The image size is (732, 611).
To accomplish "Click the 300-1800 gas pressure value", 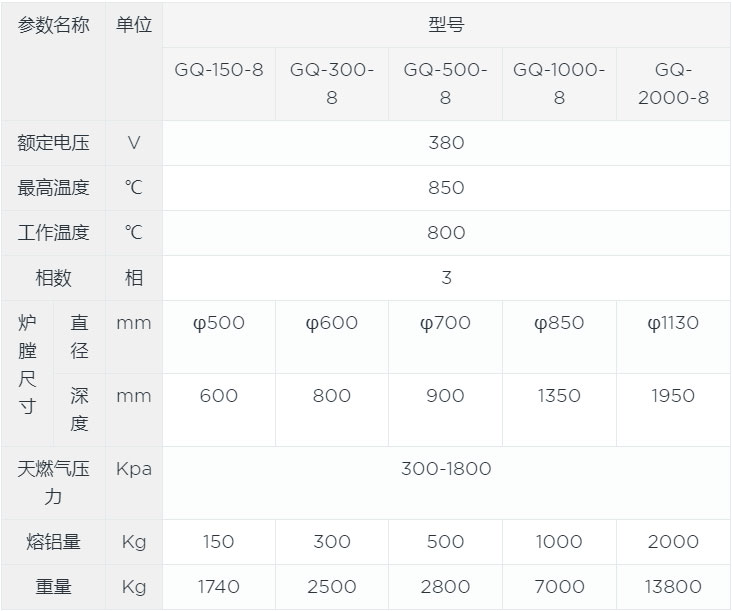I will click(x=446, y=469).
